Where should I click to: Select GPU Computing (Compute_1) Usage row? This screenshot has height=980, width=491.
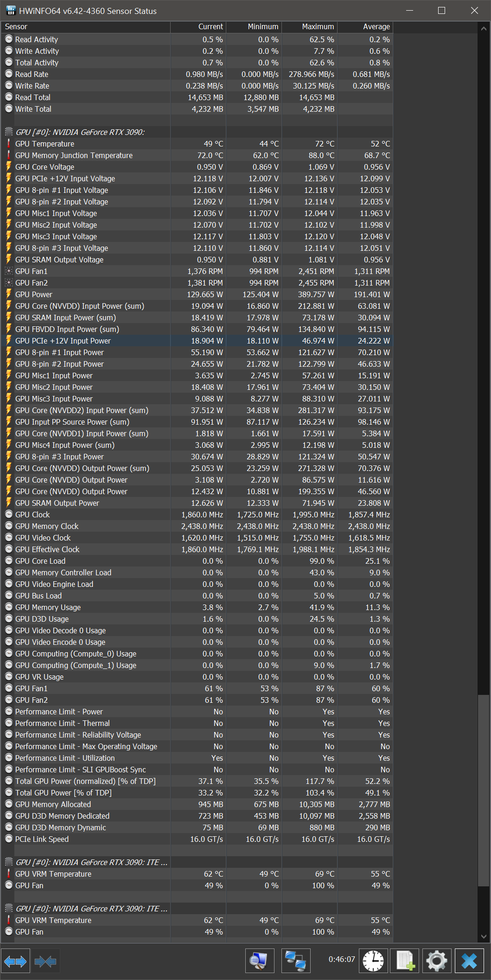pyautogui.click(x=197, y=665)
